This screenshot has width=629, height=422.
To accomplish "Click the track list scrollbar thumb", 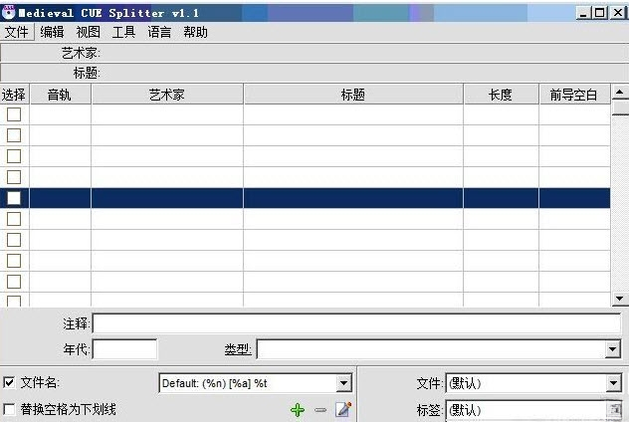I will click(x=620, y=108).
